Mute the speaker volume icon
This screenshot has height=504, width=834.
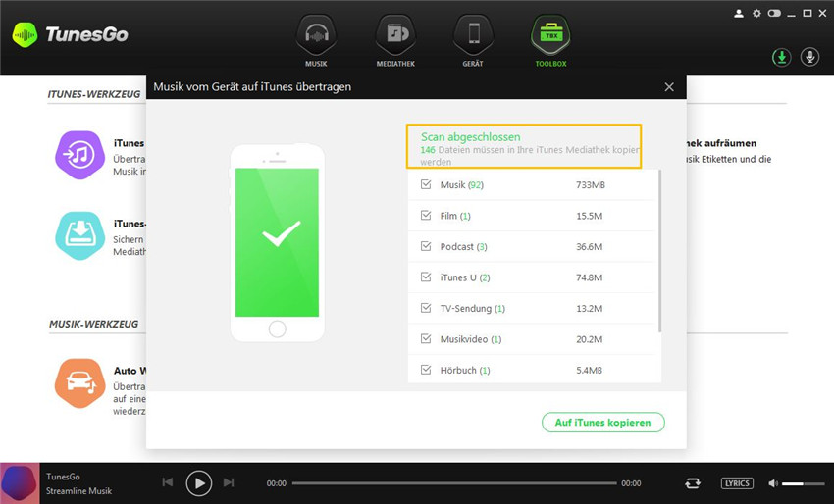(773, 483)
